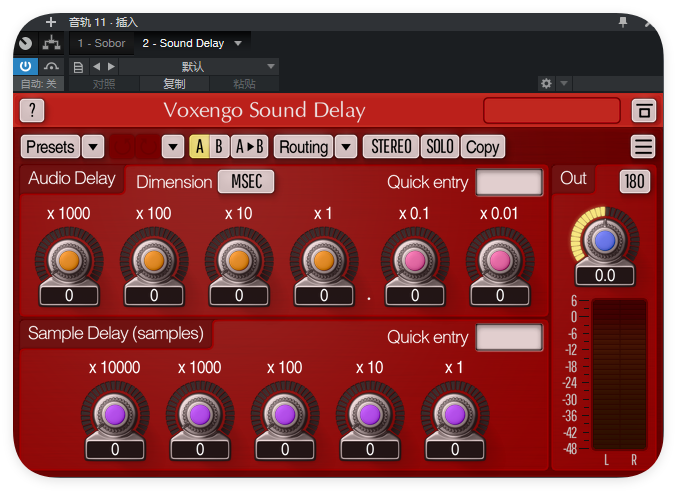The image size is (677, 491).
Task: Click the STEREO channel mode button
Action: (391, 147)
